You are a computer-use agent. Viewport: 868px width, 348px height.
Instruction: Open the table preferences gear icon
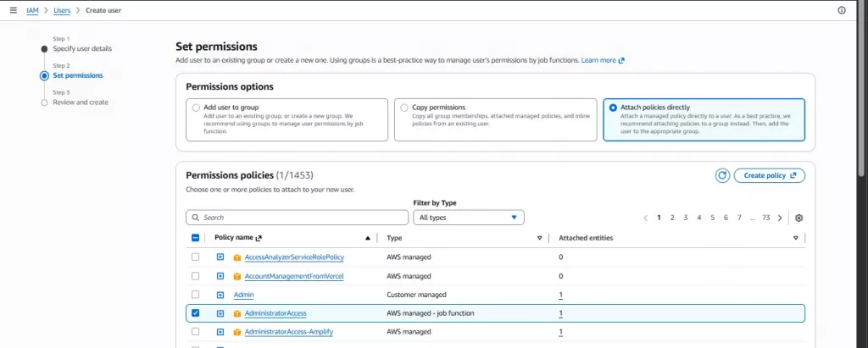798,218
